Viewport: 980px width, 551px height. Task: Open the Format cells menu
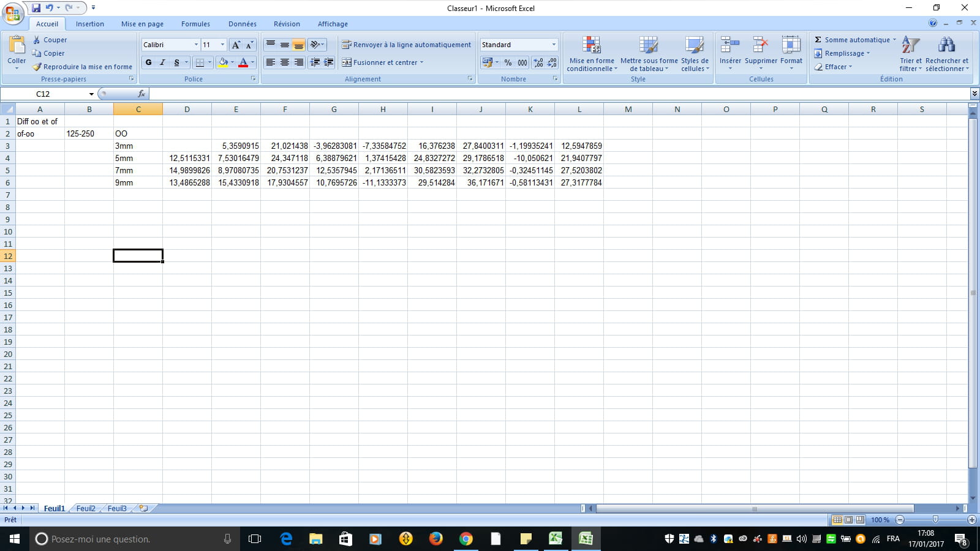point(791,53)
